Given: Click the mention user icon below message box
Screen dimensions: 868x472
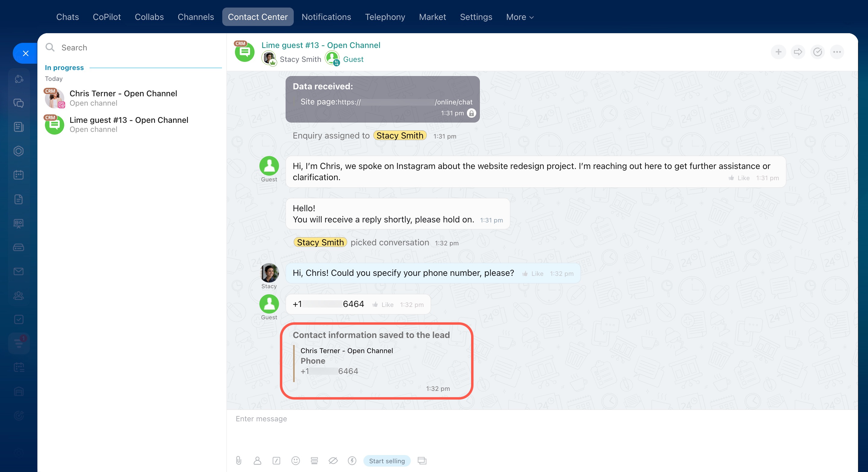Looking at the screenshot, I should (258, 461).
